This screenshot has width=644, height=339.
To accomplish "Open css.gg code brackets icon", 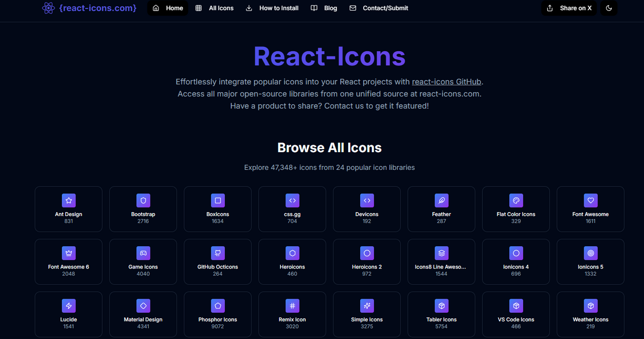I will click(292, 200).
